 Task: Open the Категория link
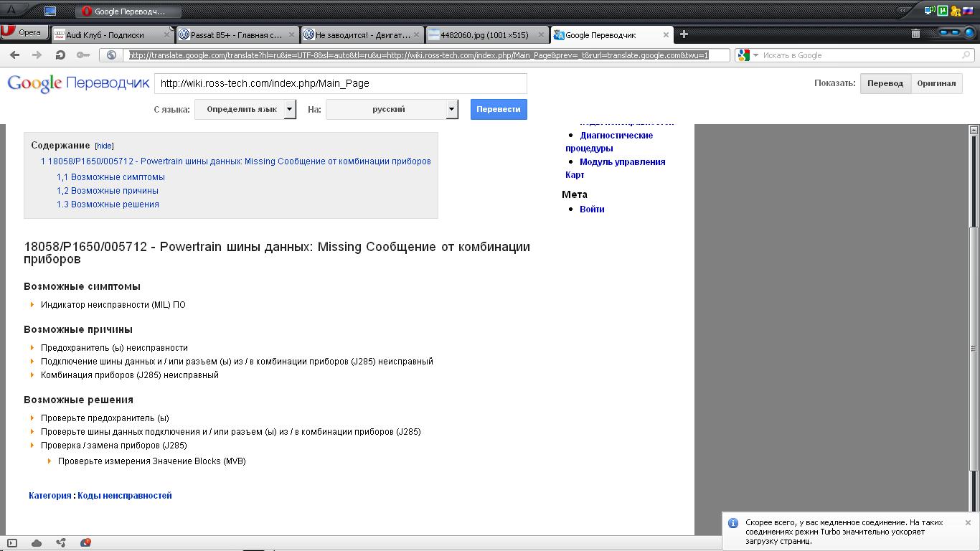click(x=50, y=496)
